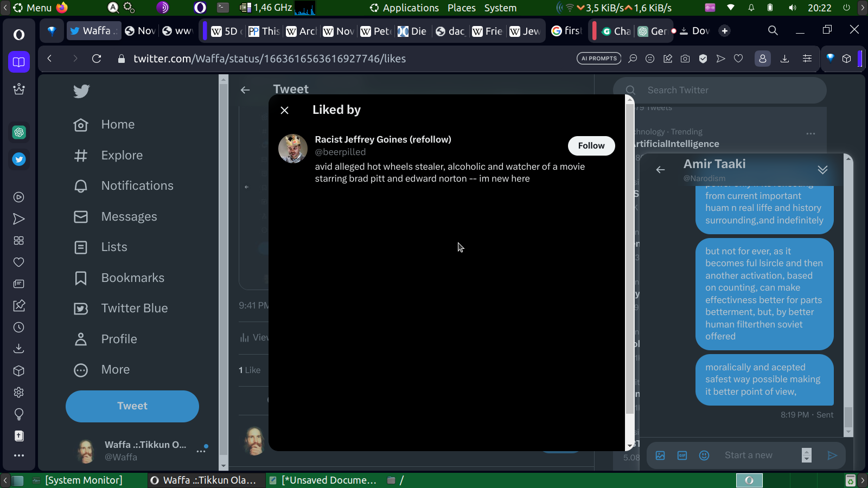This screenshot has width=868, height=488.
Task: Open ChatGPT in the Opera sidebar
Action: click(19, 132)
